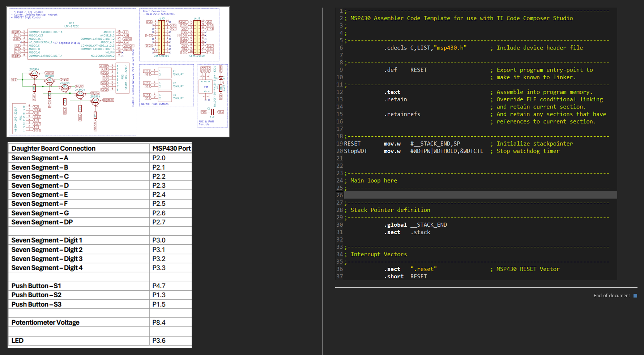Viewport: 644px width, 355px height.
Task: Select the "MSP430 Port" column header
Action: click(171, 149)
